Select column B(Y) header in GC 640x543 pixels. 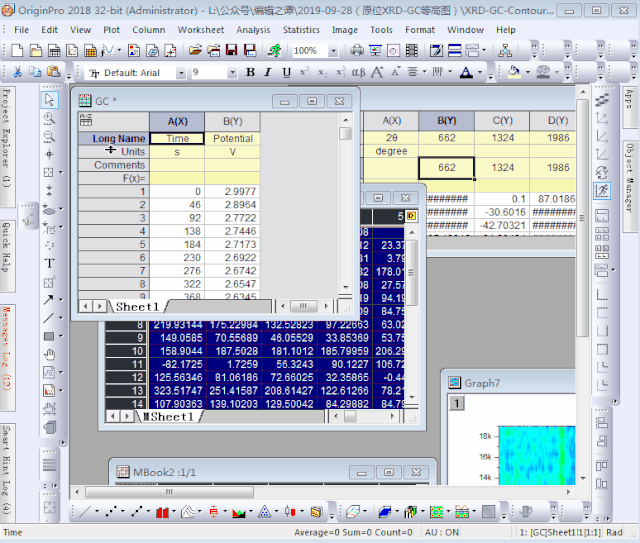(x=232, y=121)
